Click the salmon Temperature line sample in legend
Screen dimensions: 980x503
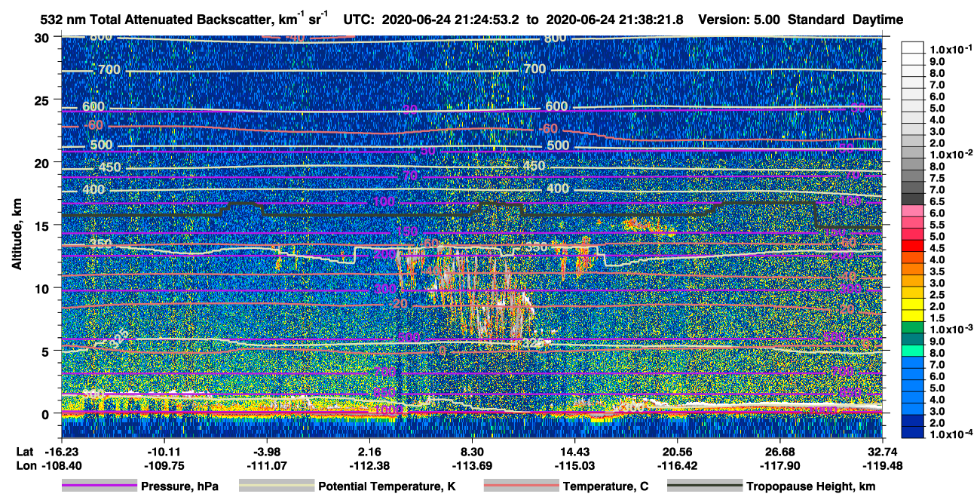click(520, 486)
